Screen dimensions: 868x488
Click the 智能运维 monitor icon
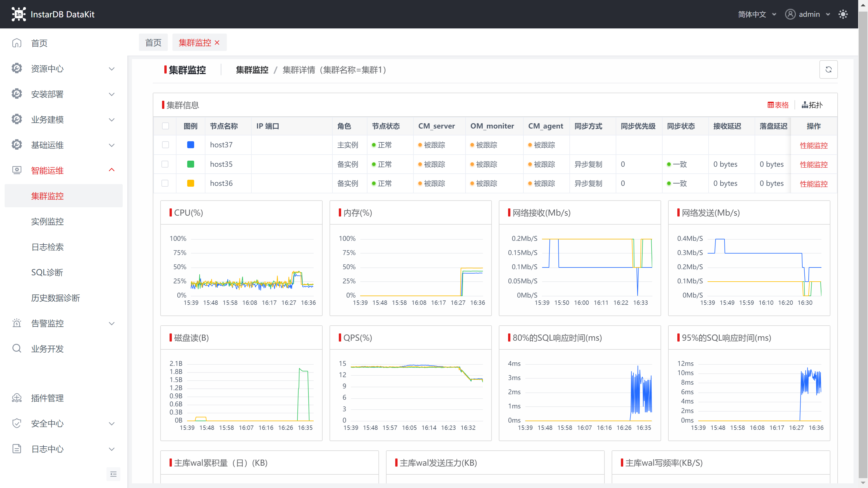tap(17, 170)
